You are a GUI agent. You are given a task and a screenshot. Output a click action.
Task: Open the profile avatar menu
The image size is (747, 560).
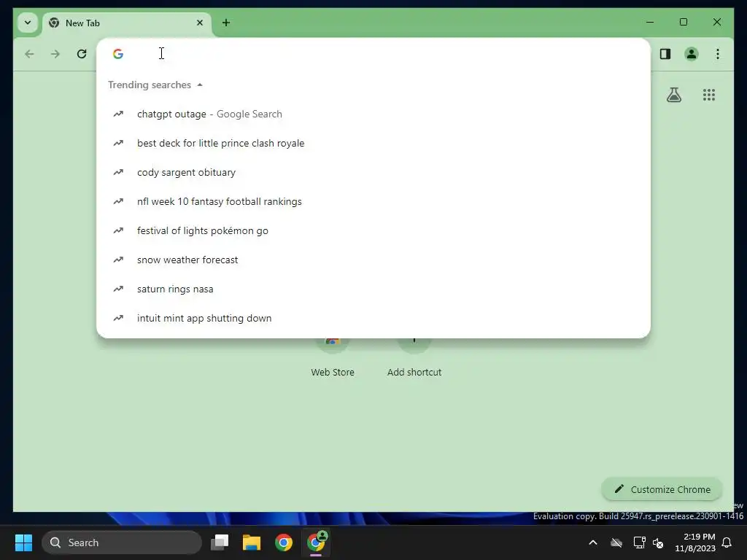[692, 54]
